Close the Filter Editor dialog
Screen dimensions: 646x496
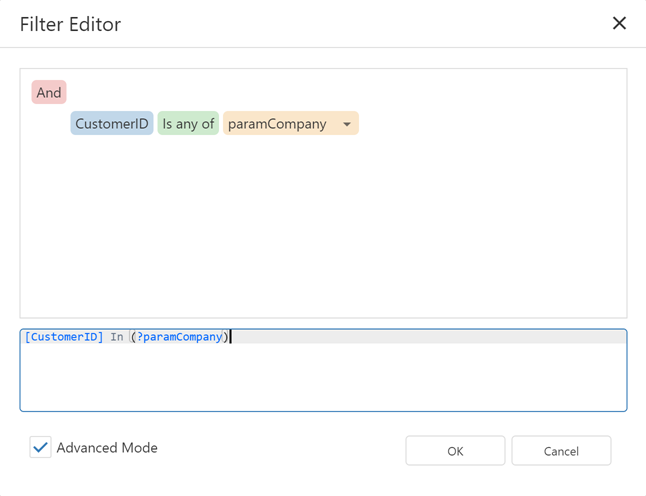coord(619,23)
